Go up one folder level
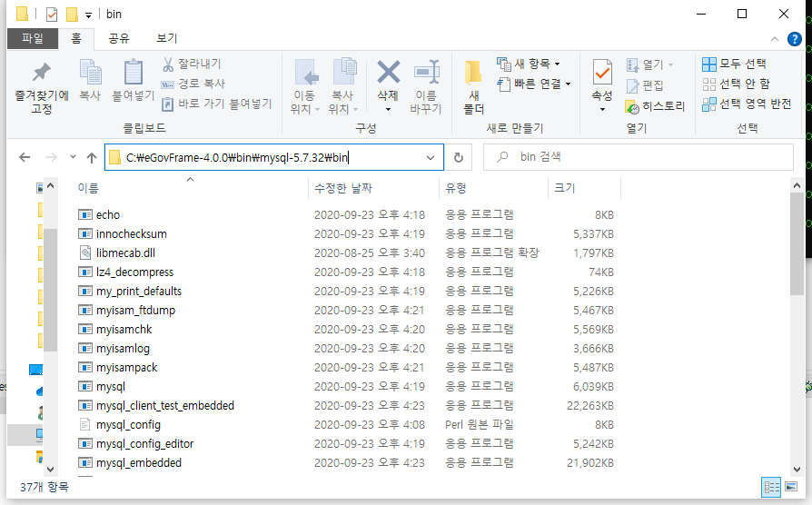 coord(92,157)
